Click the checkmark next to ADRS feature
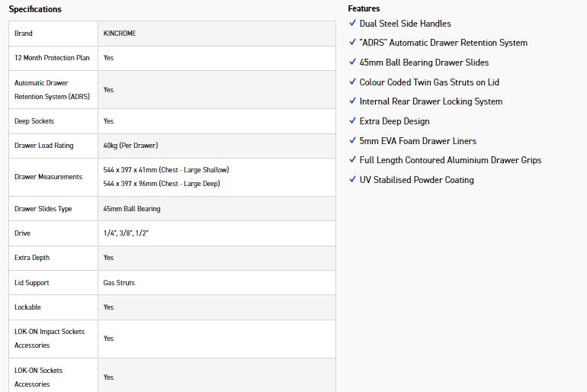 point(352,43)
